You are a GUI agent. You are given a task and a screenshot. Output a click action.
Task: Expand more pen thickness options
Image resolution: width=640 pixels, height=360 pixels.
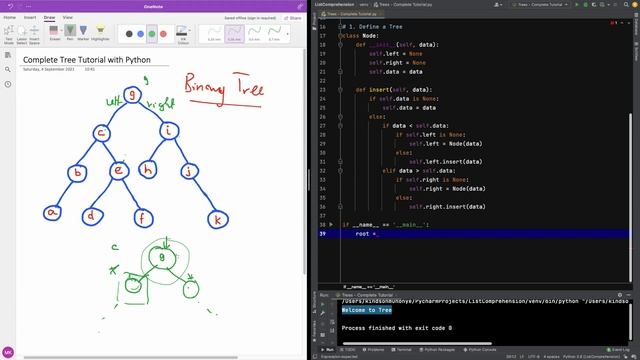[x=287, y=34]
